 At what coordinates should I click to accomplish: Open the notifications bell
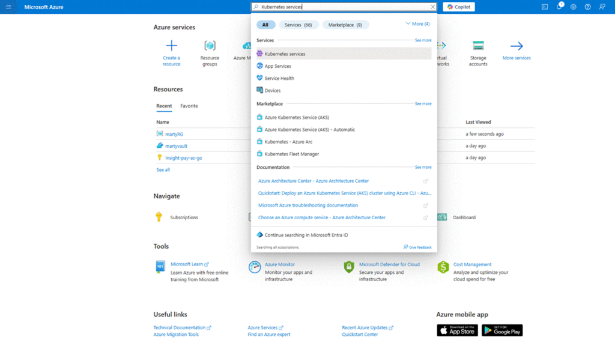[x=559, y=7]
